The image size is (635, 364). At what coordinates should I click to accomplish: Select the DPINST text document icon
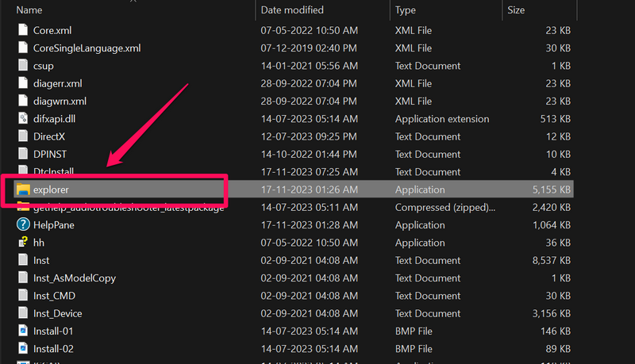23,154
